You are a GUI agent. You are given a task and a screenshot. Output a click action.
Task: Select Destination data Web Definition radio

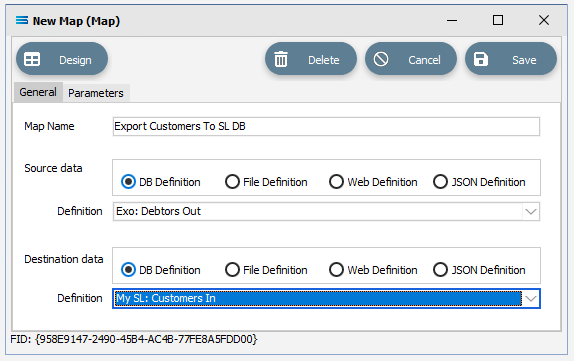click(x=336, y=270)
